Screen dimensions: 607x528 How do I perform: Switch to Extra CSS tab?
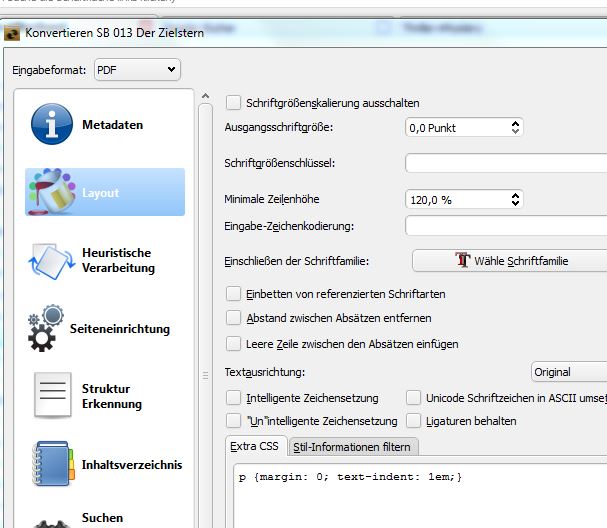point(256,446)
